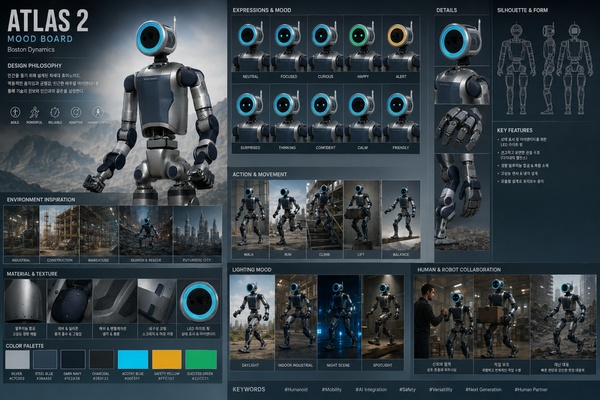Click the Powerful running figure icon

tap(34, 113)
